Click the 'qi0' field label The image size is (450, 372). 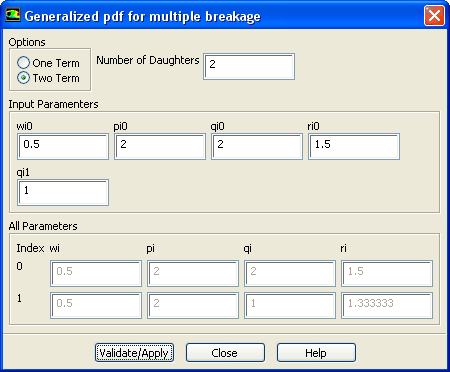point(217,127)
